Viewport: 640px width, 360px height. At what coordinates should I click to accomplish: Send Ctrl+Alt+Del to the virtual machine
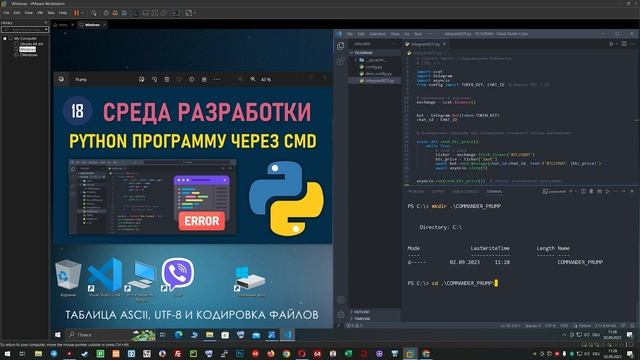pos(94,13)
